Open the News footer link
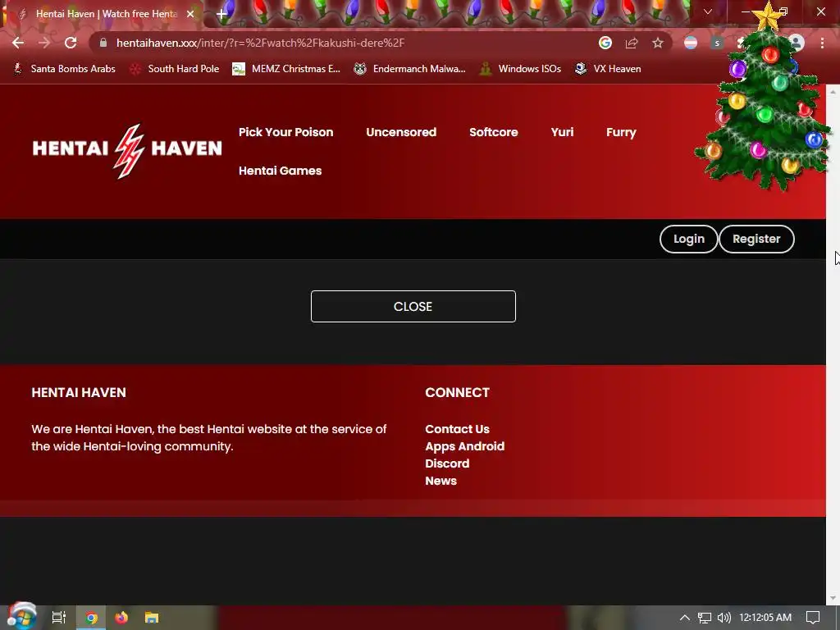 click(441, 481)
